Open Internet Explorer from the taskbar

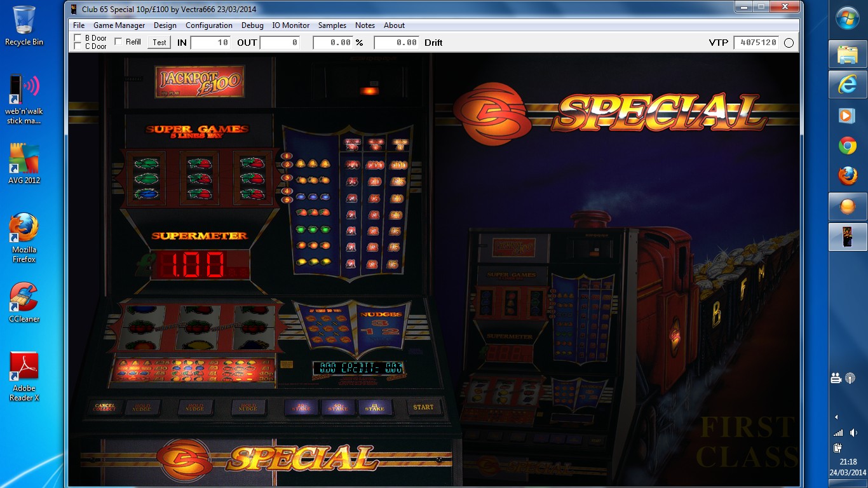click(x=848, y=85)
